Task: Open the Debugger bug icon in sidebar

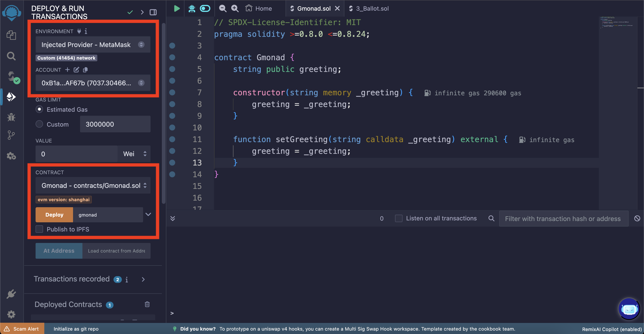Action: [x=11, y=117]
